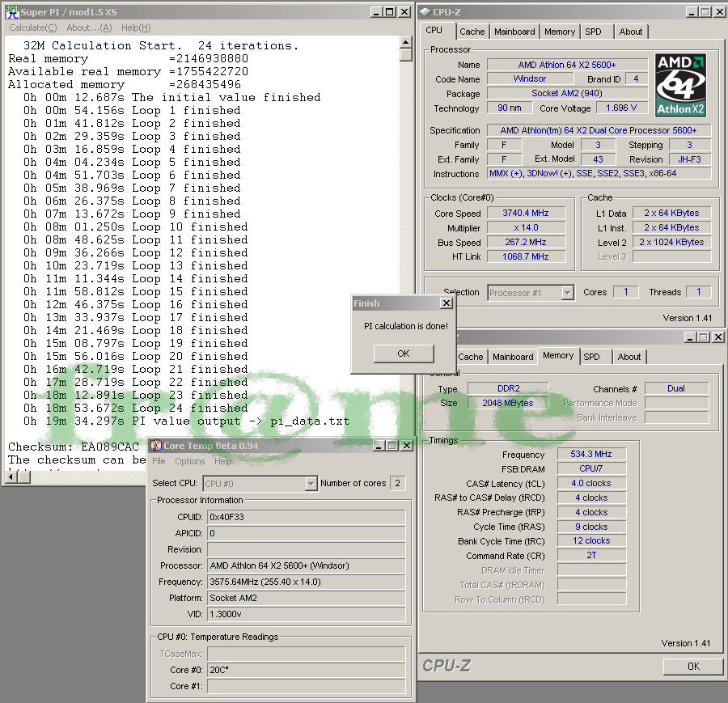Close the Core Temp window
This screenshot has height=703, width=728.
point(406,446)
